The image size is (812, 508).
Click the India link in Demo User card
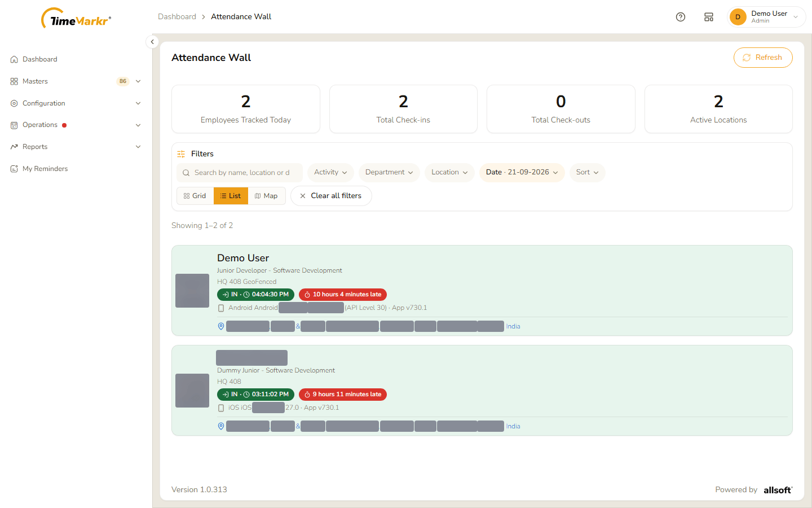click(513, 326)
